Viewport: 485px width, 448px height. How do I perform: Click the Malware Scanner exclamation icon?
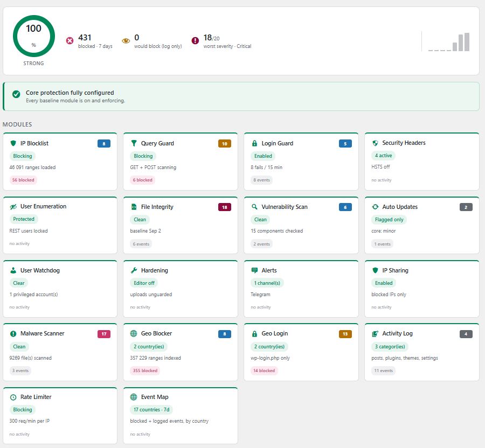pyautogui.click(x=13, y=334)
